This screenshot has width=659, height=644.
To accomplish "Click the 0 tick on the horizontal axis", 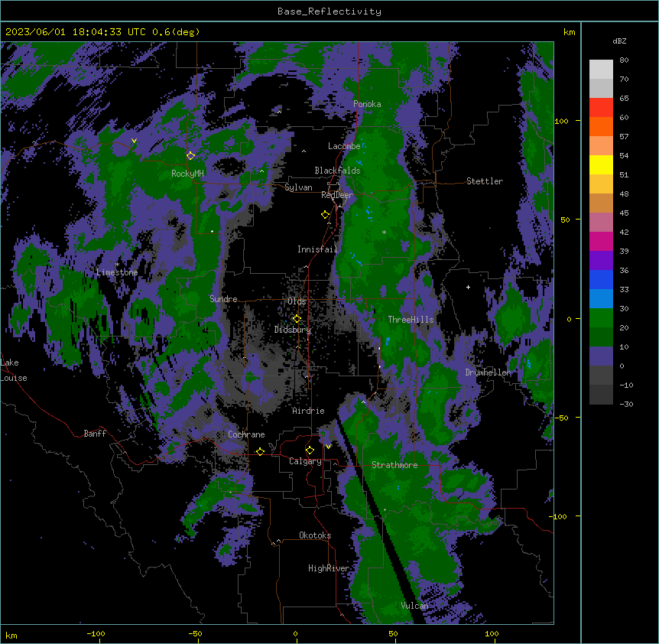I will click(295, 633).
